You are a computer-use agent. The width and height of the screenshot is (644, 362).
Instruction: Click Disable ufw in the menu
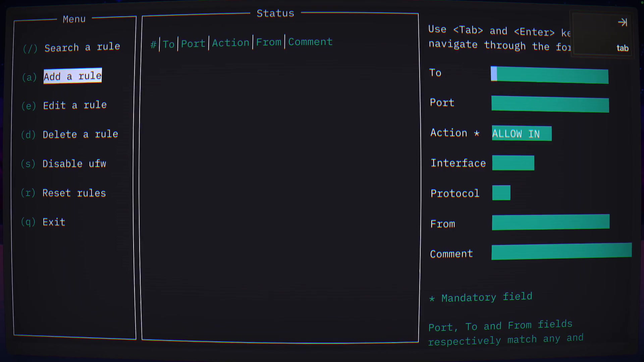(x=74, y=164)
